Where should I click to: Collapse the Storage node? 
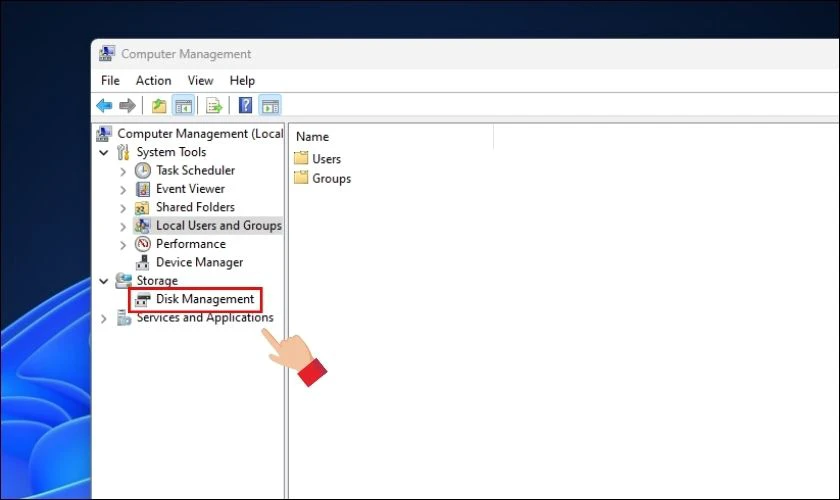coord(104,281)
